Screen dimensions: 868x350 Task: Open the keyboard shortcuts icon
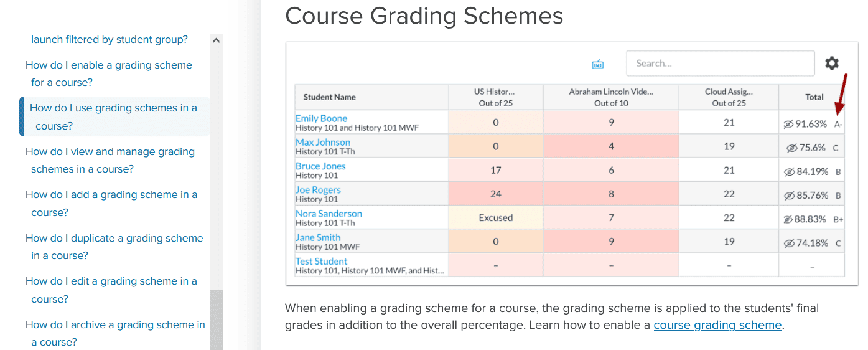point(598,64)
